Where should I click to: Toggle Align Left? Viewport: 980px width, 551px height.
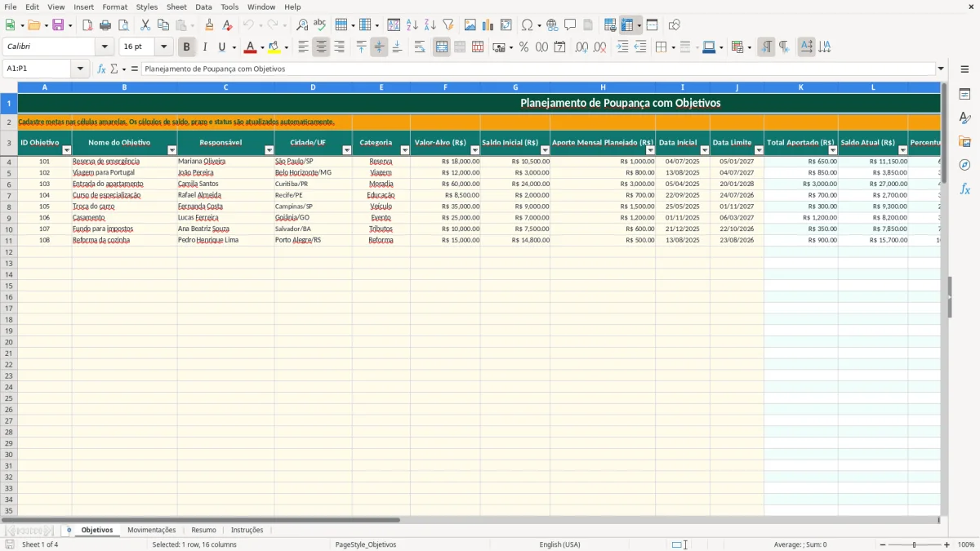[x=303, y=47]
